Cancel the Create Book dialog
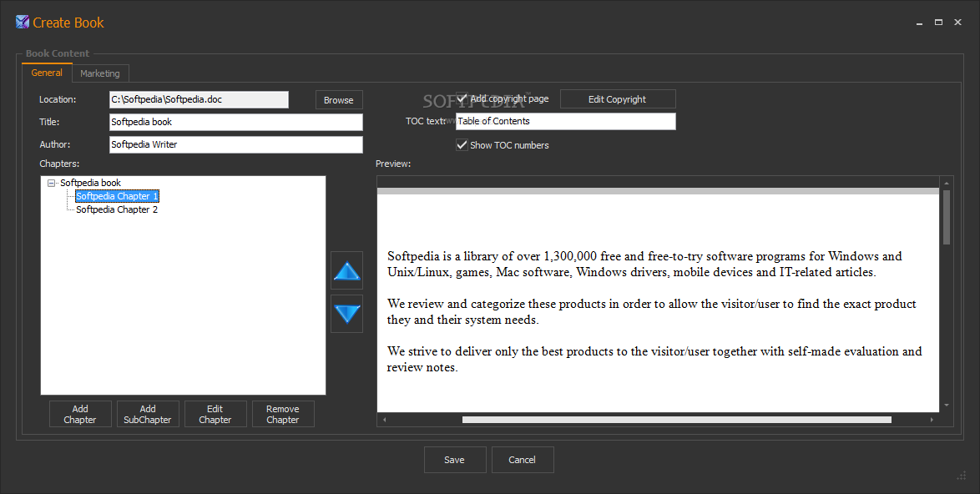980x494 pixels. [522, 460]
